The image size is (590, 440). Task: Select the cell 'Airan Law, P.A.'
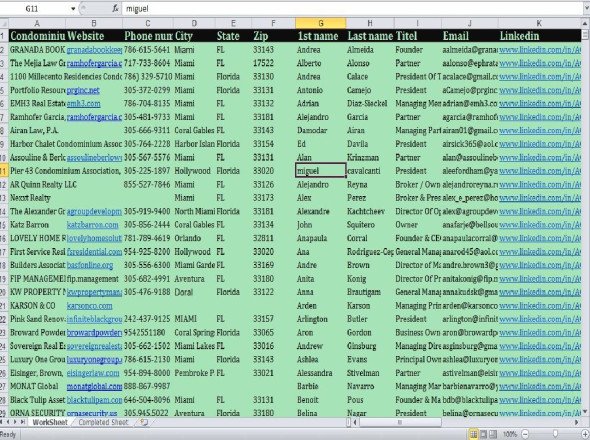(37, 131)
